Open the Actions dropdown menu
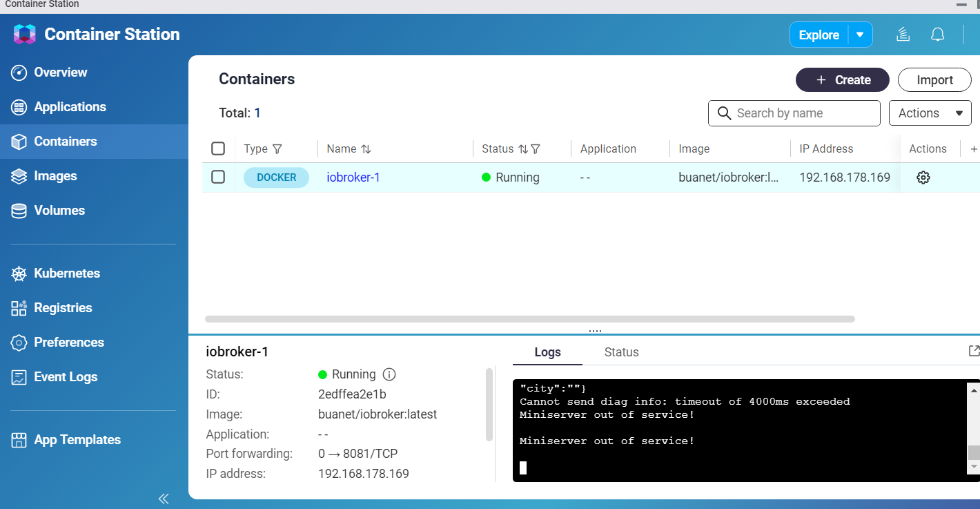 (x=930, y=113)
